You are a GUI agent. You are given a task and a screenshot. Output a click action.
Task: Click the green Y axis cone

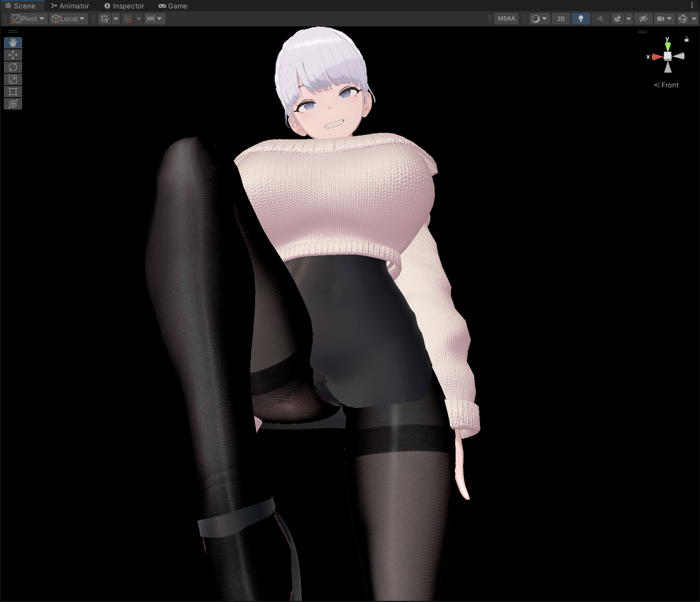point(668,47)
